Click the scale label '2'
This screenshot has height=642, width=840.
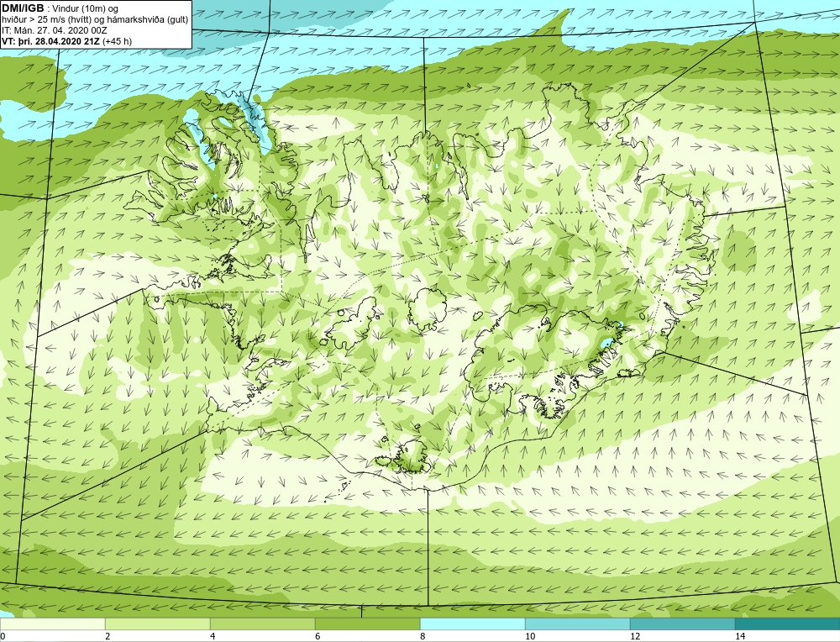[108, 636]
